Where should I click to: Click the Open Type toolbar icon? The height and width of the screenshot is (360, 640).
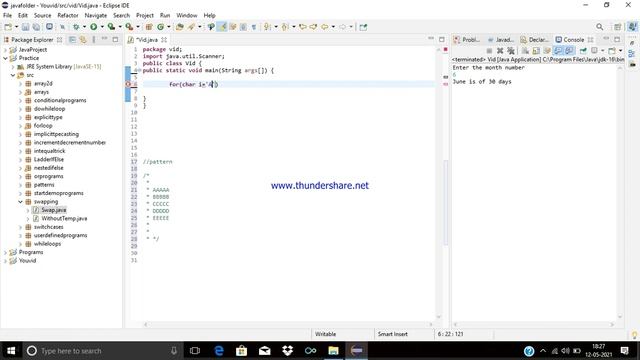coord(180,27)
